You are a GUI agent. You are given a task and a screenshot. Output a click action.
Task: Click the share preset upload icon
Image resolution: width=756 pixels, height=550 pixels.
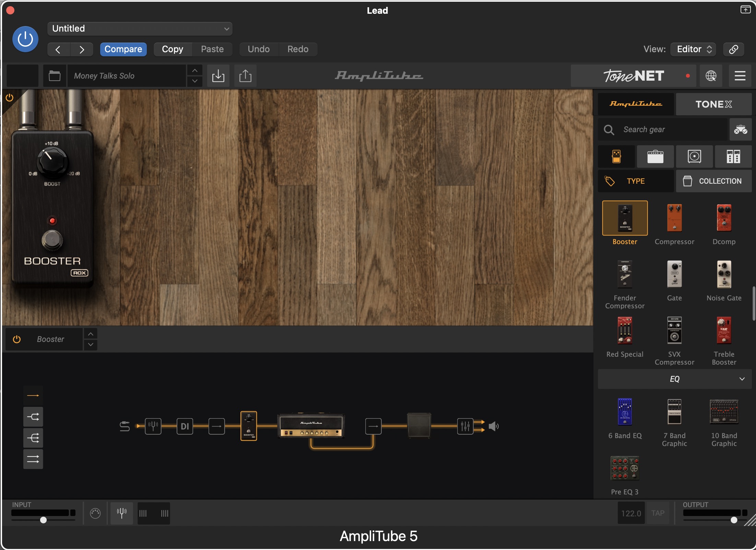pyautogui.click(x=245, y=76)
